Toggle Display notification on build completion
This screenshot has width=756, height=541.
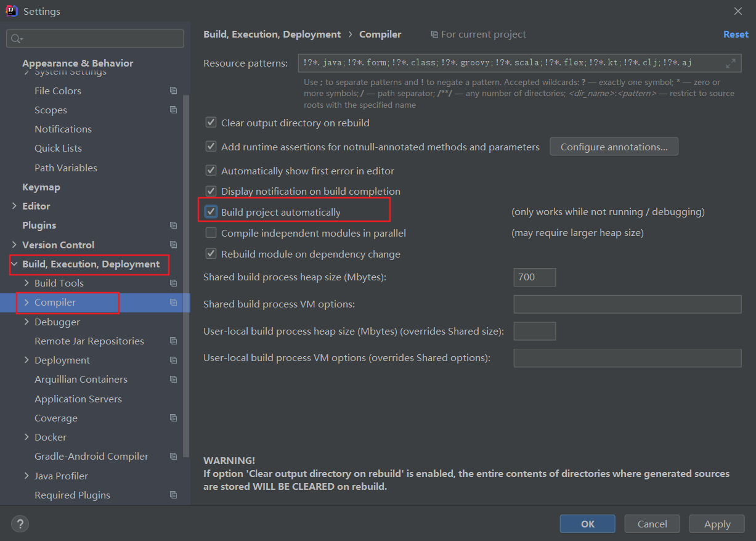coord(211,191)
